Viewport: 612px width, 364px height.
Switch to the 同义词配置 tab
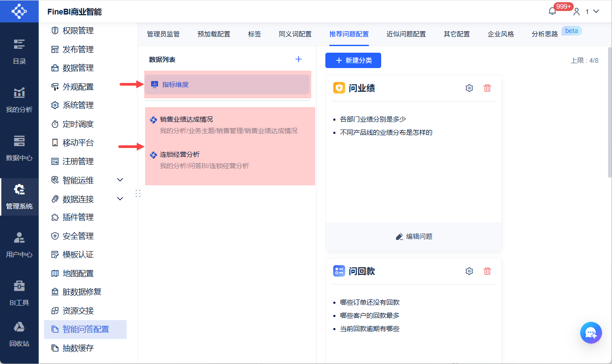pyautogui.click(x=295, y=34)
